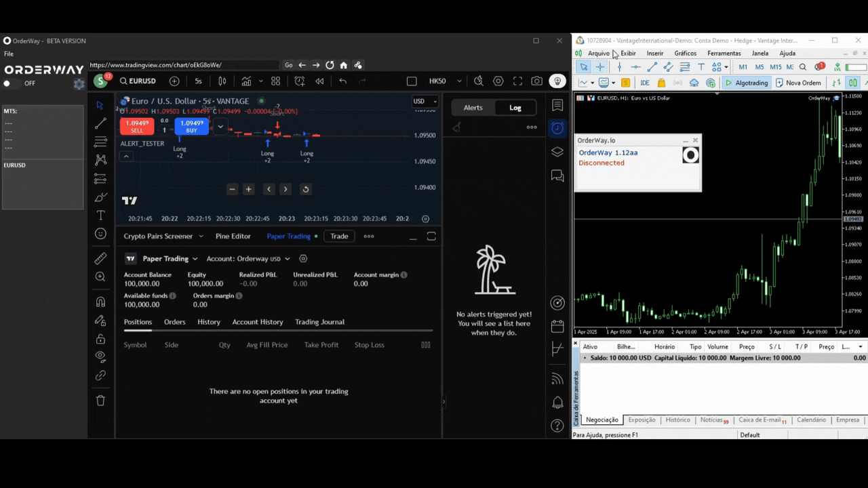Undo last TradingView chart action
The width and height of the screenshot is (868, 488).
[343, 81]
